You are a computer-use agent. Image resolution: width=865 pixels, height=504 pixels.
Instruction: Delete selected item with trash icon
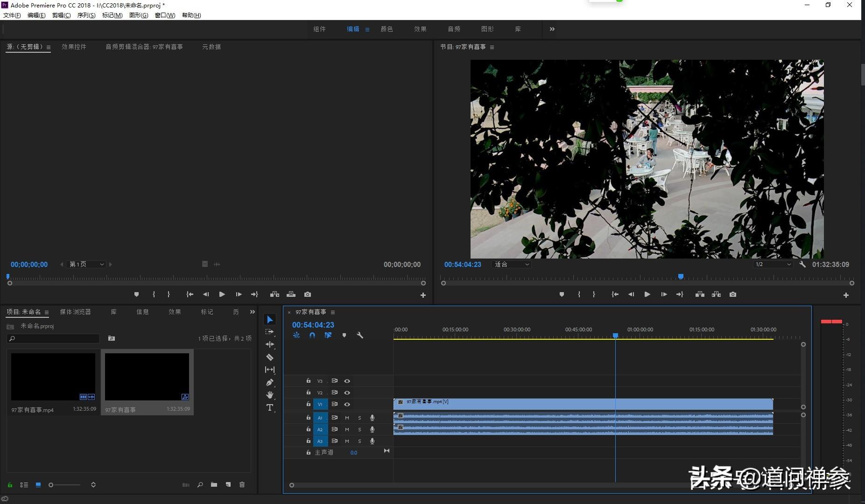click(242, 485)
